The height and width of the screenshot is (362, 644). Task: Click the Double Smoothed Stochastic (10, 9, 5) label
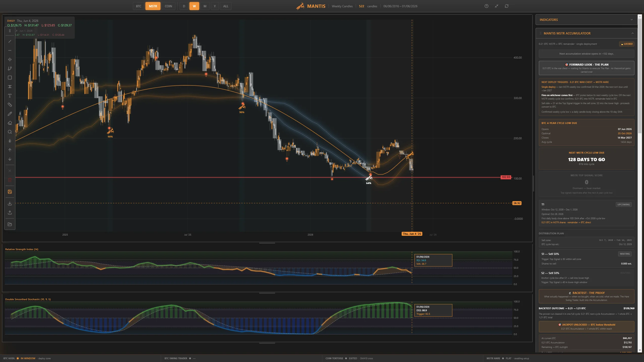(28, 299)
